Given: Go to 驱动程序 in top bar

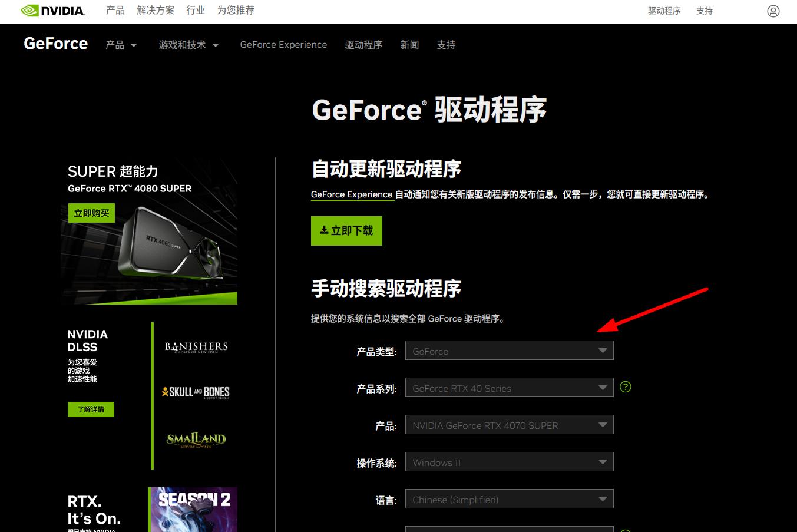Looking at the screenshot, I should pyautogui.click(x=664, y=11).
